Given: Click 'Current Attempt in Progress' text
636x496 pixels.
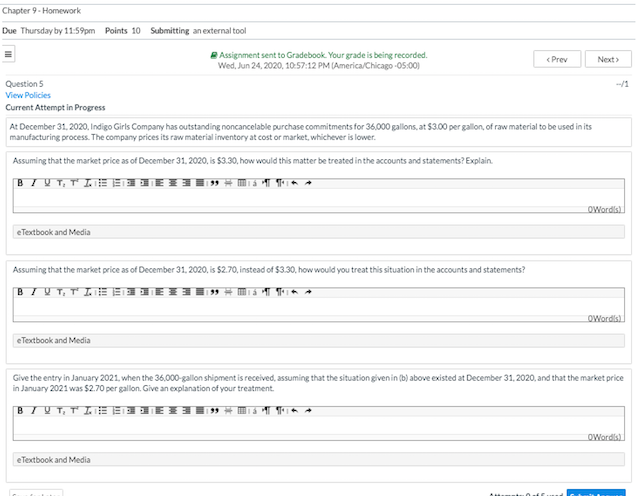Looking at the screenshot, I should pos(55,107).
